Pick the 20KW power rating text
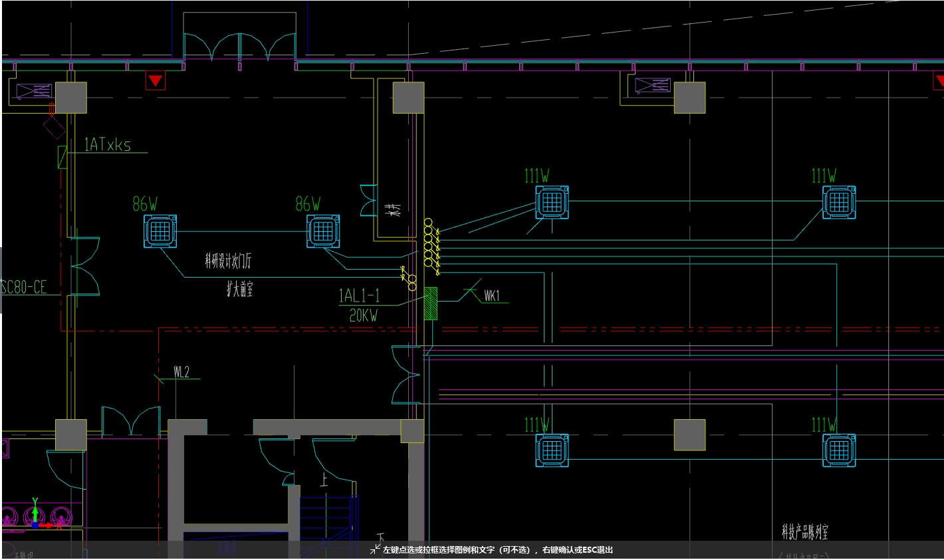 click(364, 316)
